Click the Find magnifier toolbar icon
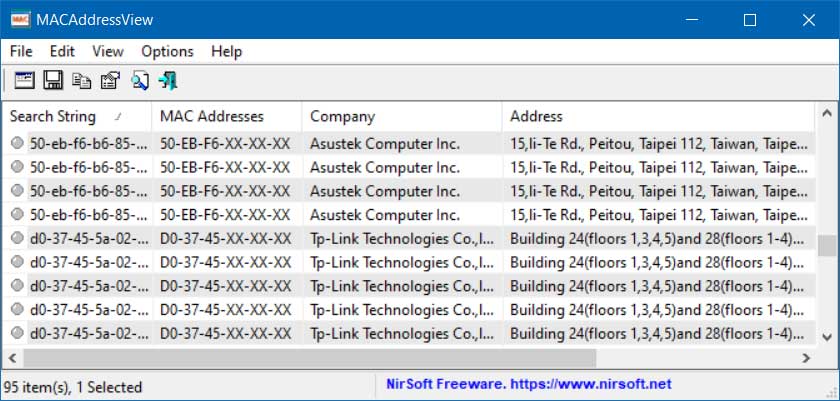 [140, 81]
